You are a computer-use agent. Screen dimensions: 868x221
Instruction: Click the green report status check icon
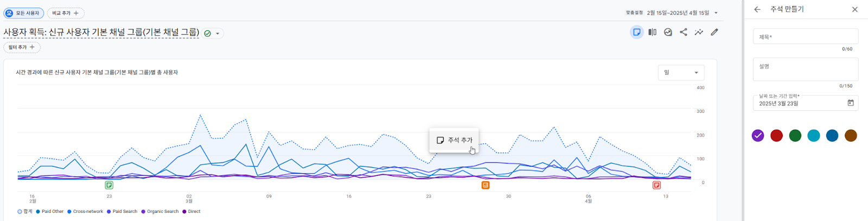coord(207,33)
